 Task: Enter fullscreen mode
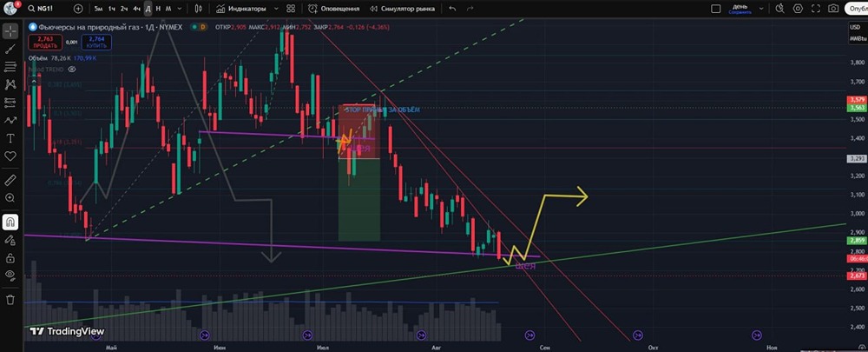pyautogui.click(x=815, y=9)
